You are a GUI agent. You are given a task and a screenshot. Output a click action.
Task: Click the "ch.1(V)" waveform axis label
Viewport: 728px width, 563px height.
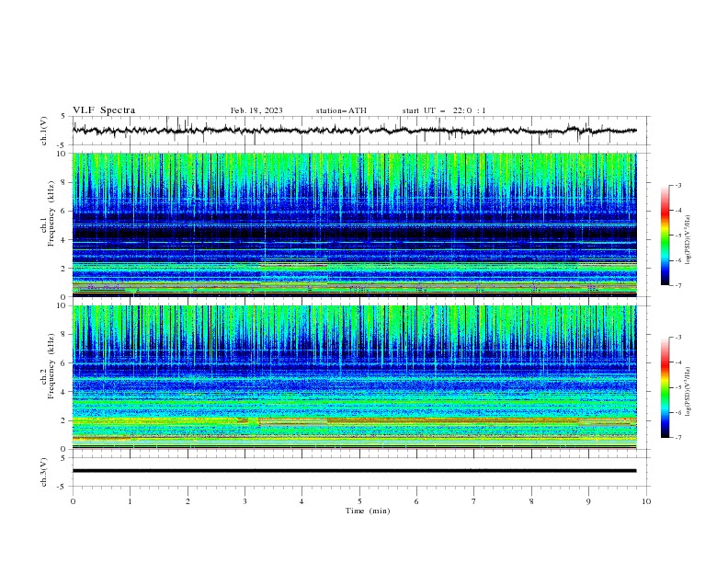click(x=44, y=131)
